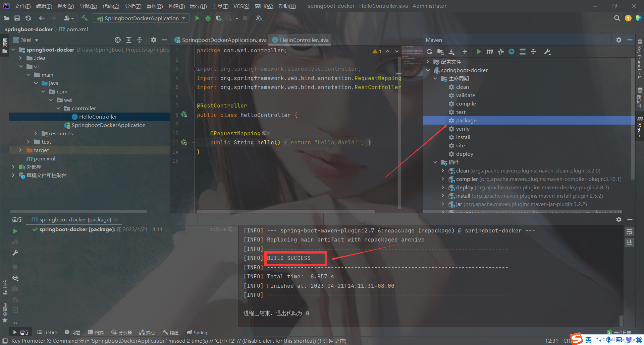The image size is (644, 345).
Task: Collapse the src folder in project tree
Action: click(21, 66)
